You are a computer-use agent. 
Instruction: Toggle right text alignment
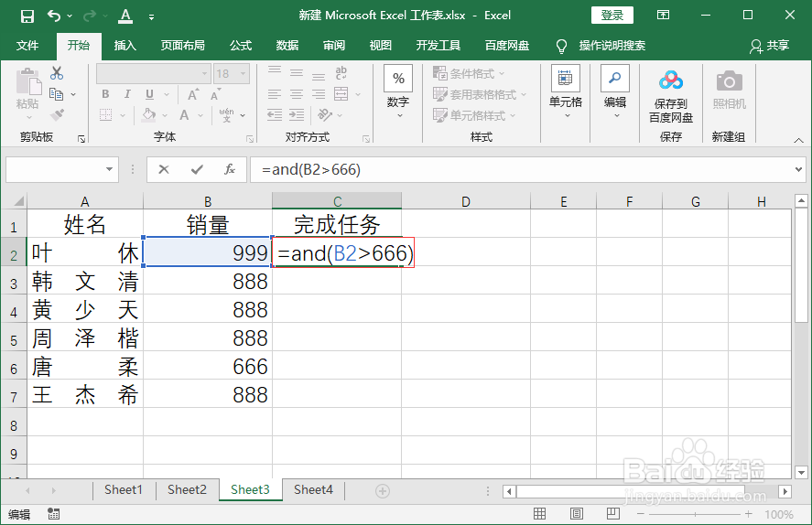click(x=319, y=94)
